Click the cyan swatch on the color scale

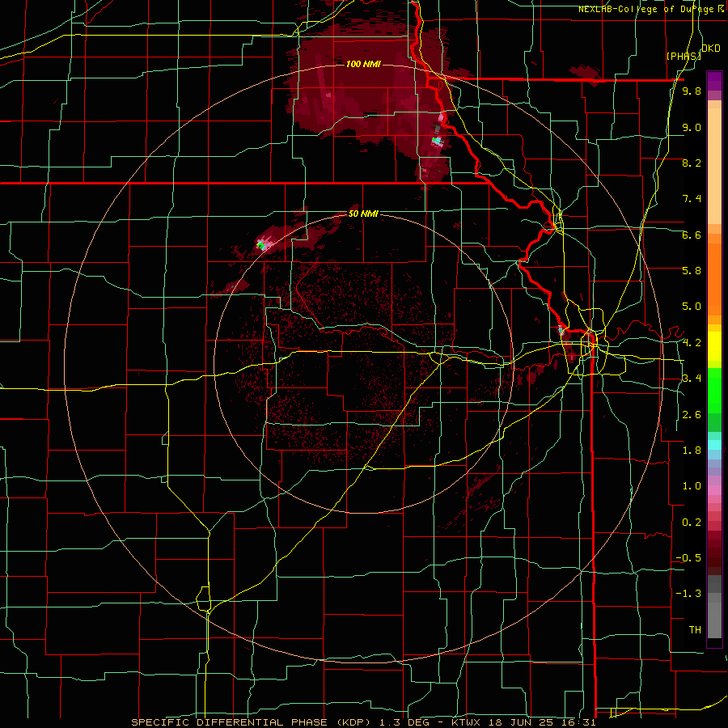click(714, 444)
